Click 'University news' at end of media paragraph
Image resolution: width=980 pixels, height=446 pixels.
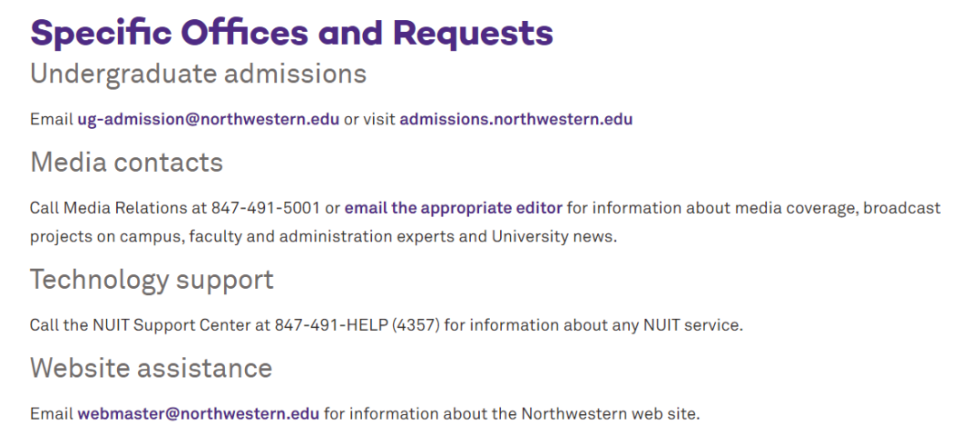(554, 237)
